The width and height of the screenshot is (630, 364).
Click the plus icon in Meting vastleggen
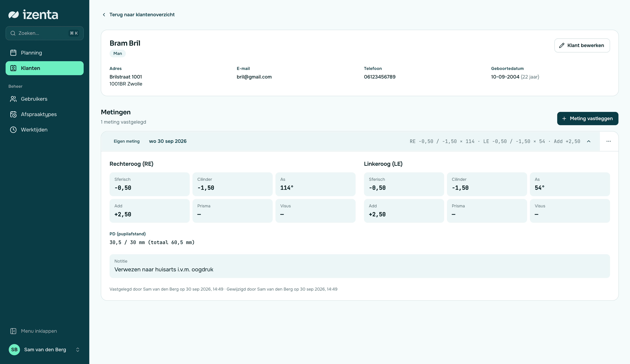(564, 119)
